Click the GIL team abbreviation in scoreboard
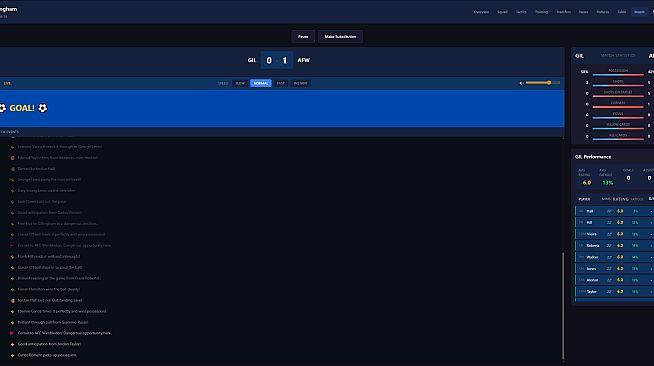654x366 pixels. click(x=252, y=60)
